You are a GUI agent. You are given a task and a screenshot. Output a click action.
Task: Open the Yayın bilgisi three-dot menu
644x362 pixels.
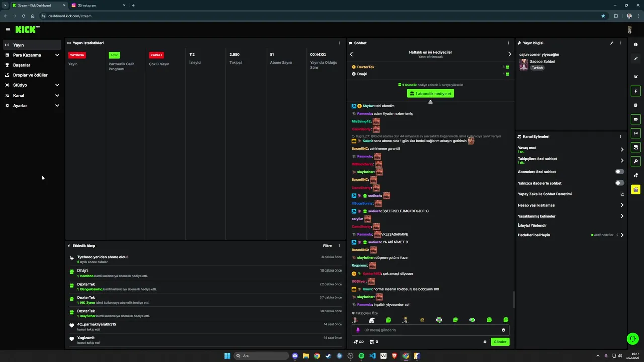pos(620,43)
